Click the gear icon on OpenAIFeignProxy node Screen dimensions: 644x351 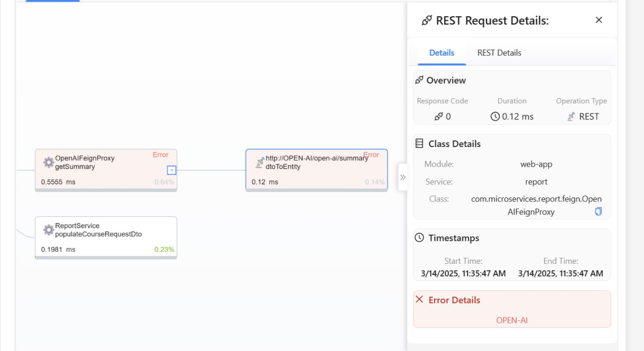click(x=48, y=162)
